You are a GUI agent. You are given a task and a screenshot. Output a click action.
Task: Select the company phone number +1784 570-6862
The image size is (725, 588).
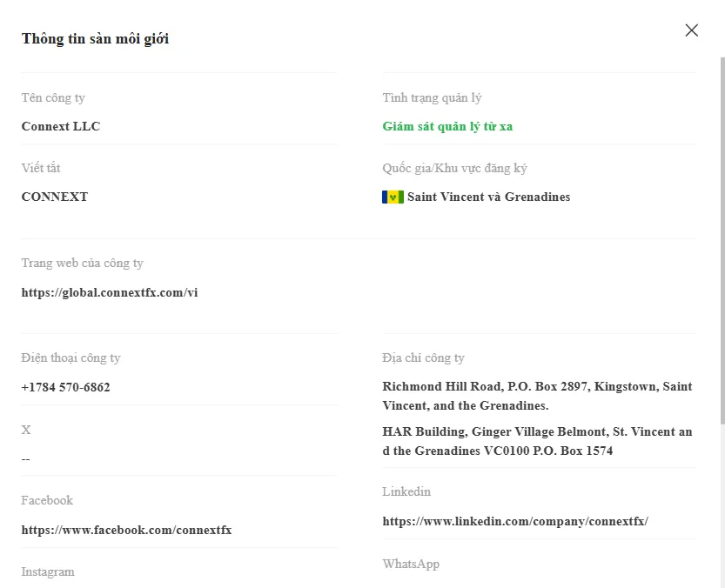[65, 387]
